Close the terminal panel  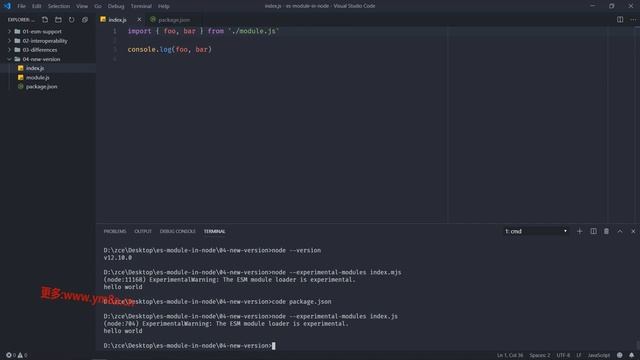pyautogui.click(x=633, y=231)
